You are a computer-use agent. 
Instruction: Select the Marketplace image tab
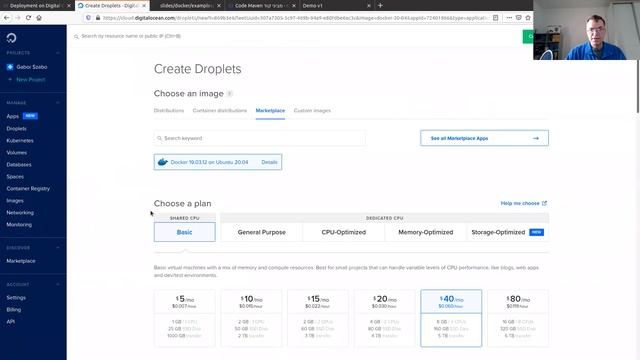click(270, 111)
